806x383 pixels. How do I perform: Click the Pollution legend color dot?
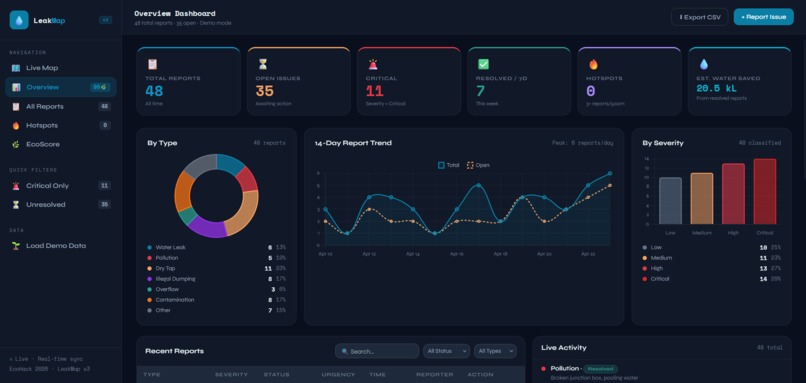point(150,258)
